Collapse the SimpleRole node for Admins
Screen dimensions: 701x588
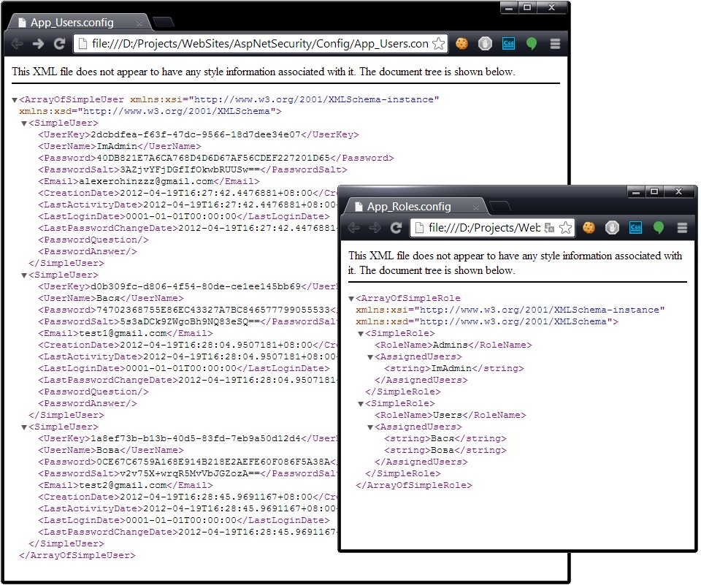click(361, 334)
